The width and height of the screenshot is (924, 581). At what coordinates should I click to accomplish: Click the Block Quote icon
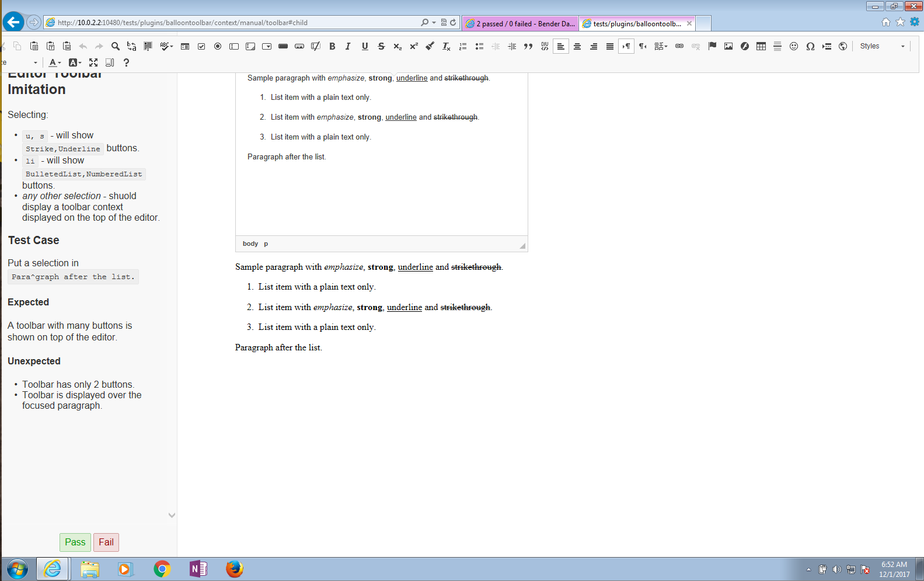coord(528,46)
